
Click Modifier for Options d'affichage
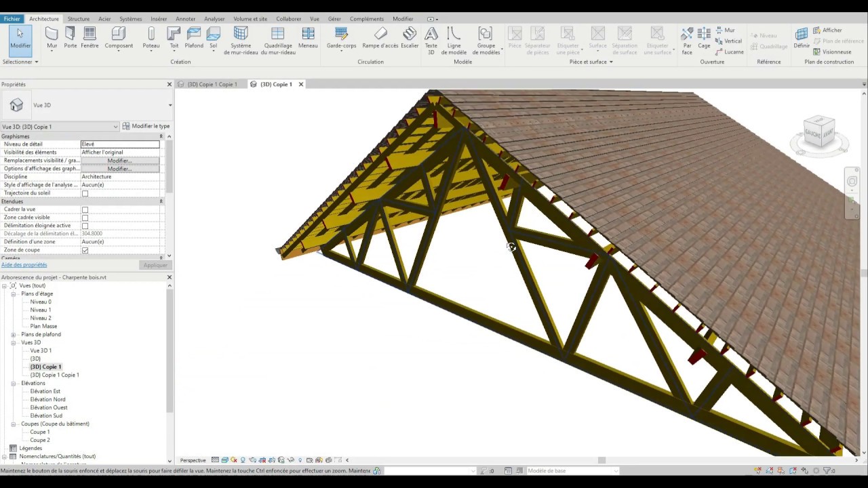(120, 169)
